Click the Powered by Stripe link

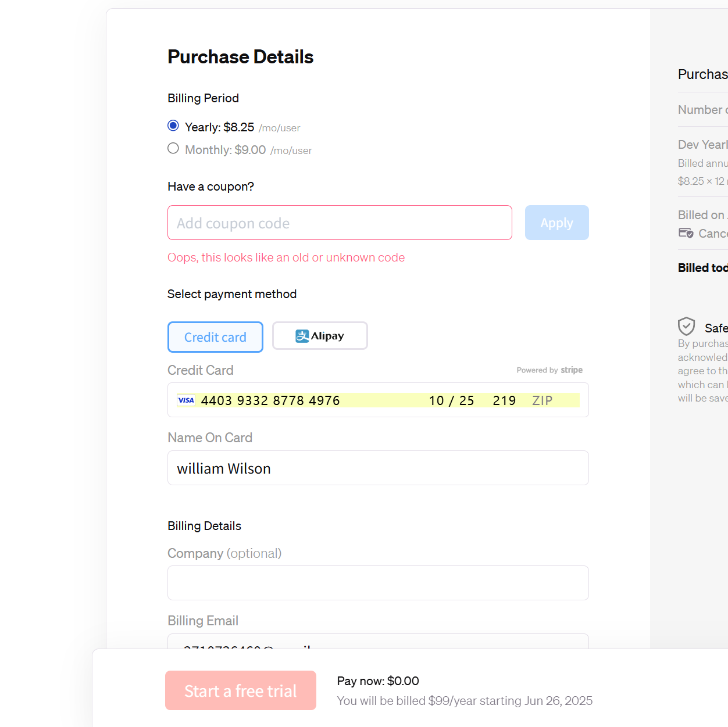[549, 370]
